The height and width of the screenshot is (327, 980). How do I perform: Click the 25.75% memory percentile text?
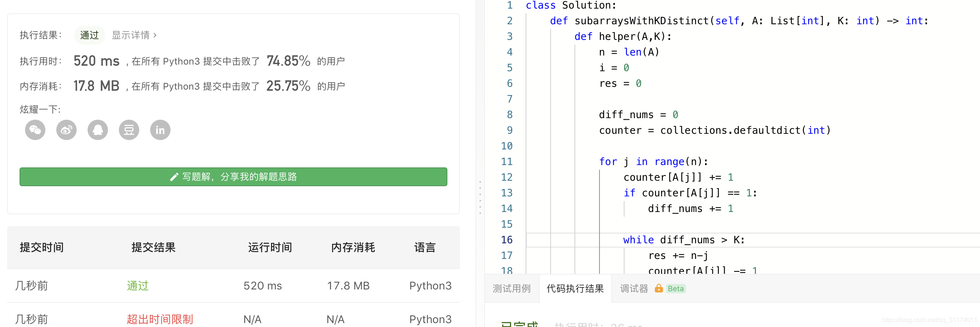coord(289,86)
